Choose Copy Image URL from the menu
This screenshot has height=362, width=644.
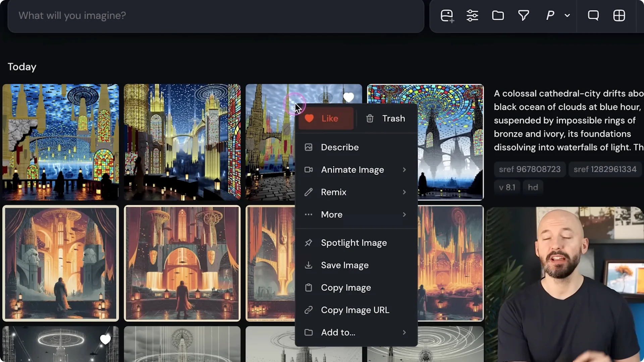click(x=355, y=310)
